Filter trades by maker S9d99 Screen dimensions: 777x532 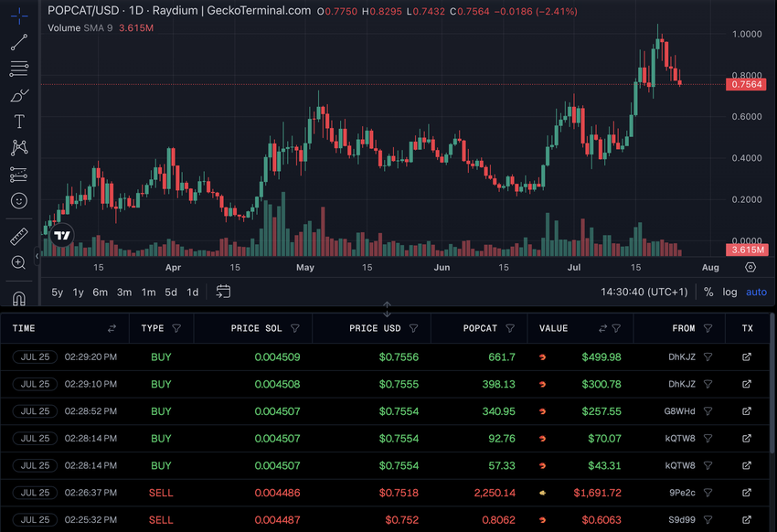(x=708, y=519)
